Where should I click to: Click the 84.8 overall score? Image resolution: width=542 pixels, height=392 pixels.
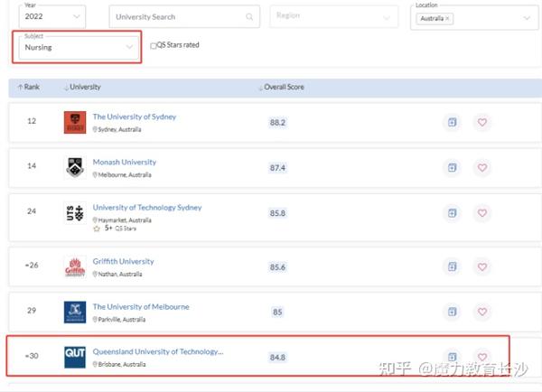pyautogui.click(x=277, y=357)
